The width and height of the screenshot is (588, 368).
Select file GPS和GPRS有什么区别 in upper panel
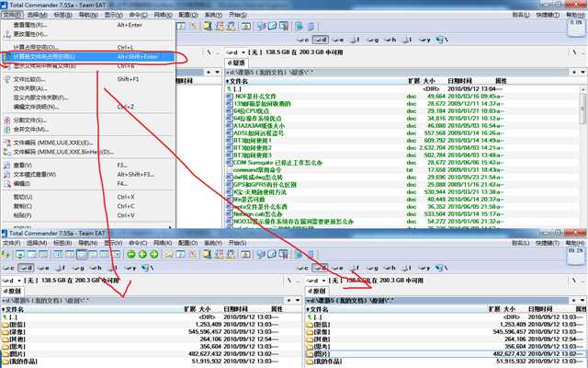(x=261, y=185)
